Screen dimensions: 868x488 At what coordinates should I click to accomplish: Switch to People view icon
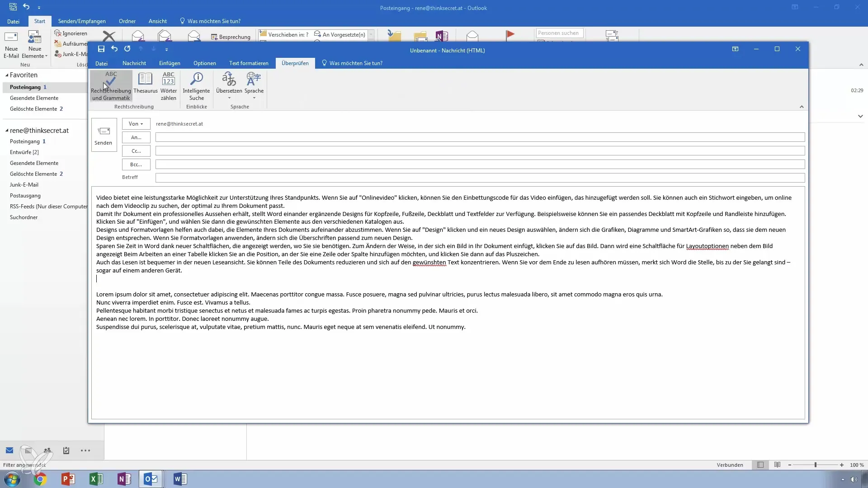[x=47, y=450]
